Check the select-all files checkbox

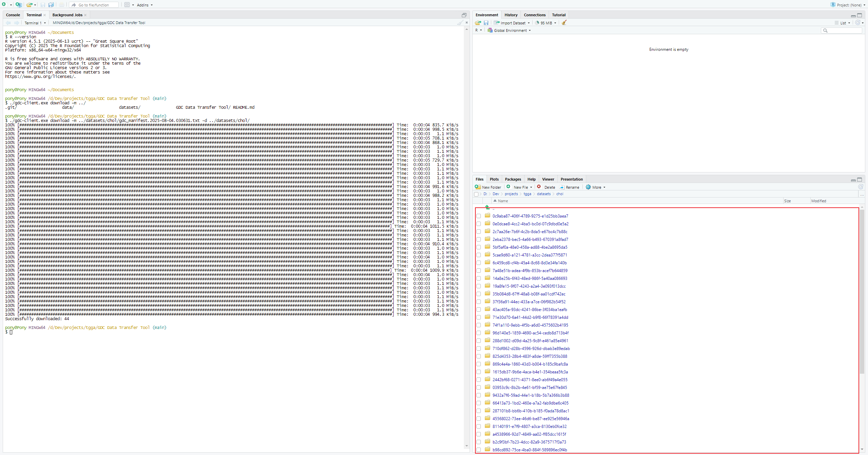tap(476, 194)
